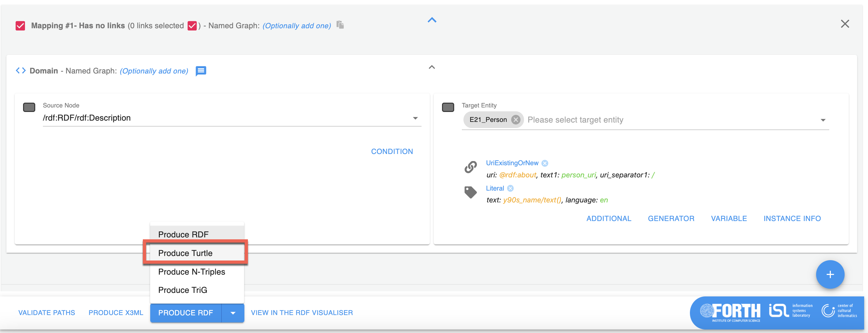Select Produce Turtle from the menu
The width and height of the screenshot is (868, 333).
185,253
